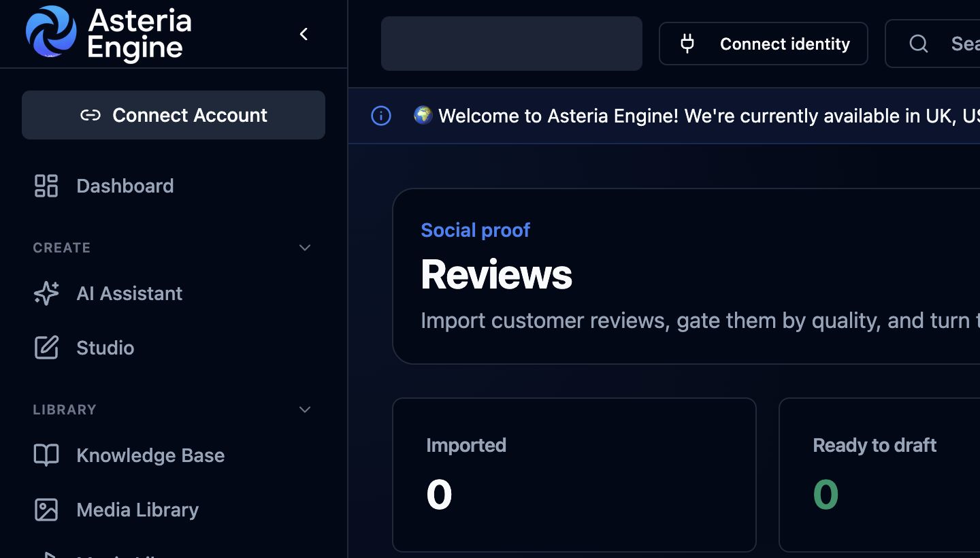Click the Imported stat card
Screen dimensions: 980x558
[574, 475]
